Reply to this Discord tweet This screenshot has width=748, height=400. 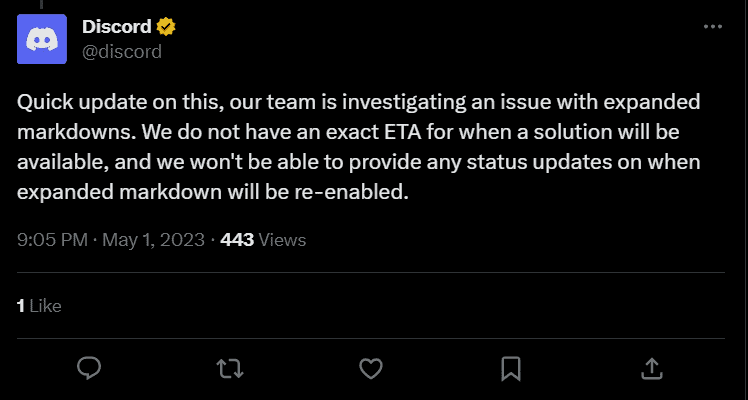coord(90,368)
